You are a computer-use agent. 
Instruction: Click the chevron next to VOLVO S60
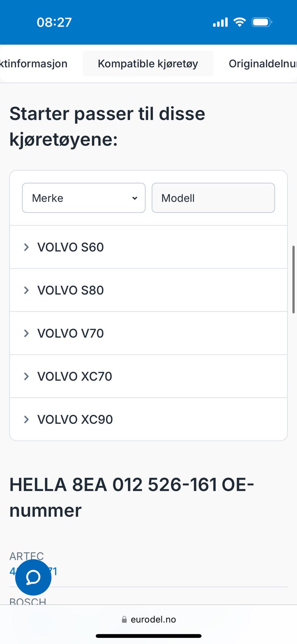point(27,247)
